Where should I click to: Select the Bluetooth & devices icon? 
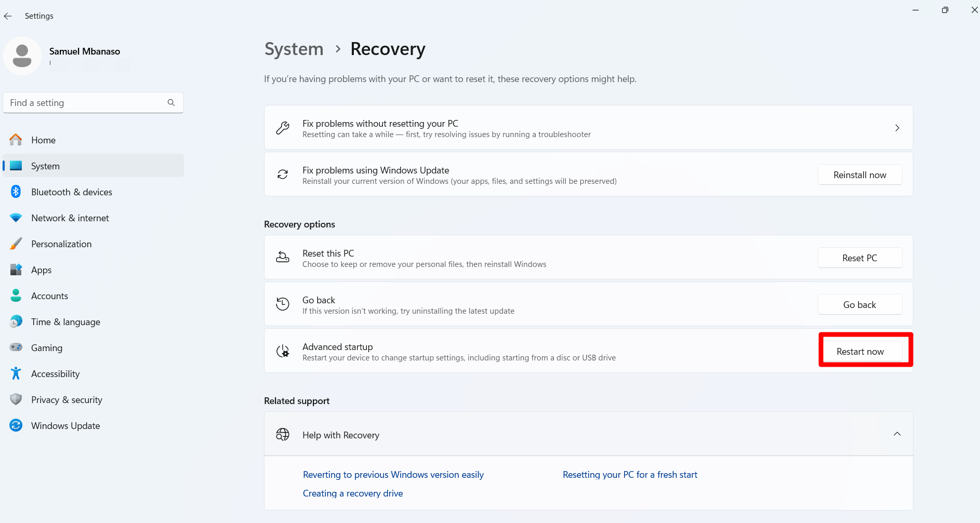16,192
